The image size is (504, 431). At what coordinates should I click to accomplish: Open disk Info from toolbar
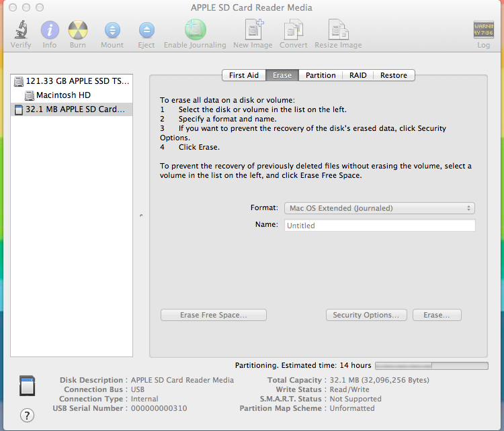pyautogui.click(x=50, y=30)
